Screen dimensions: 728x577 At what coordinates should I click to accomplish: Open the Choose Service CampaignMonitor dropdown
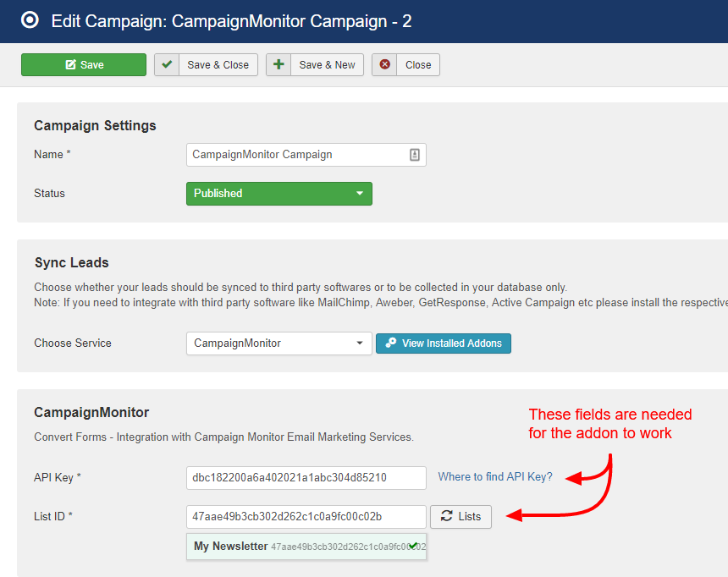pos(279,343)
